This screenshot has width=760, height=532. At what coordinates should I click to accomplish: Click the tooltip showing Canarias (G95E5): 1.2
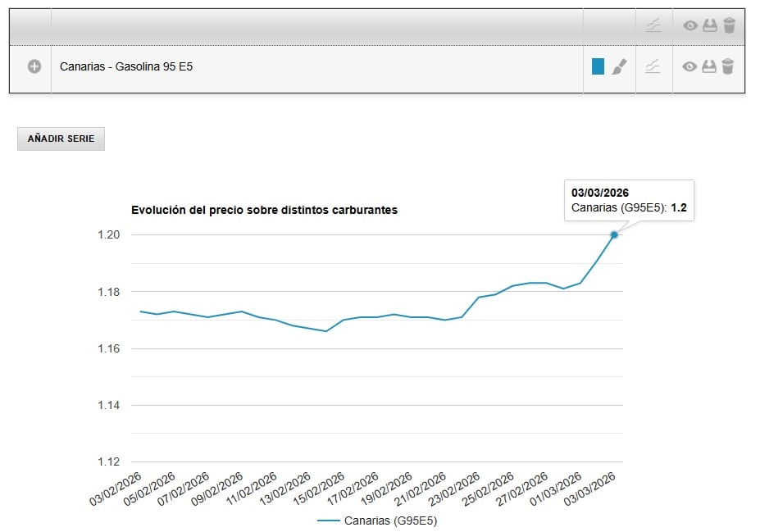click(x=628, y=200)
